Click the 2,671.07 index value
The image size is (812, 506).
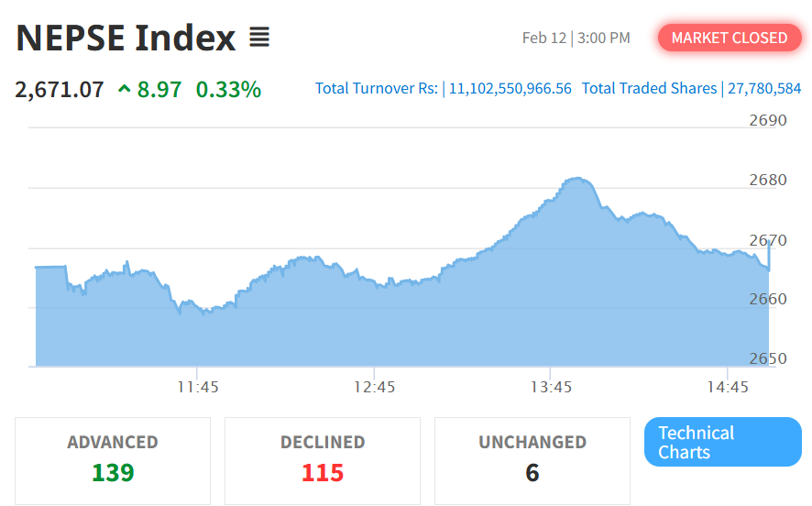[x=60, y=90]
